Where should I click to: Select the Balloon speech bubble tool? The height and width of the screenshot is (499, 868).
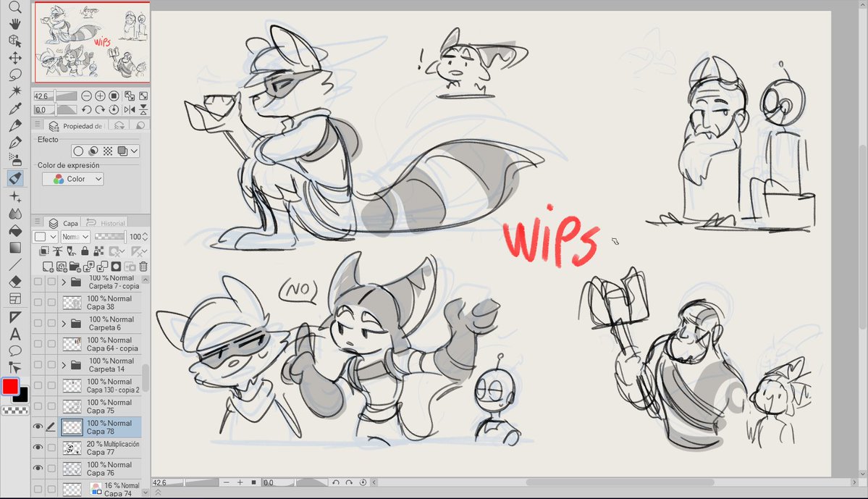coord(15,351)
